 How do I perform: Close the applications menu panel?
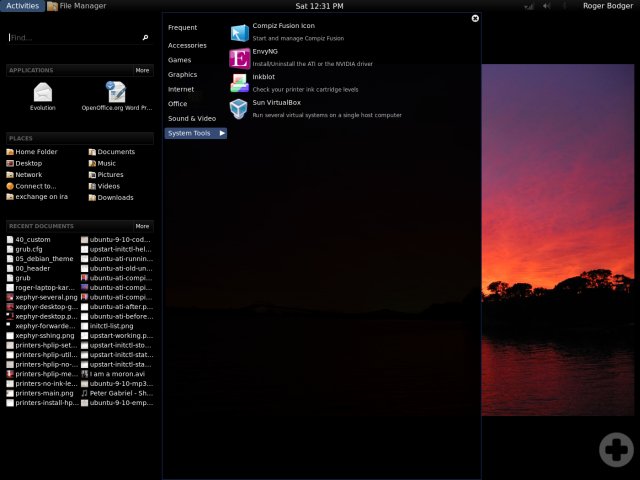[x=475, y=18]
